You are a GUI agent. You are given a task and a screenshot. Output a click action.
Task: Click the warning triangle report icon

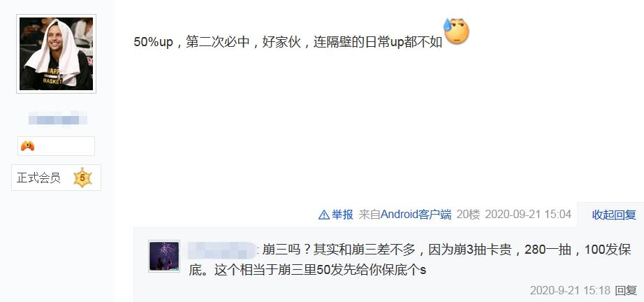point(323,215)
